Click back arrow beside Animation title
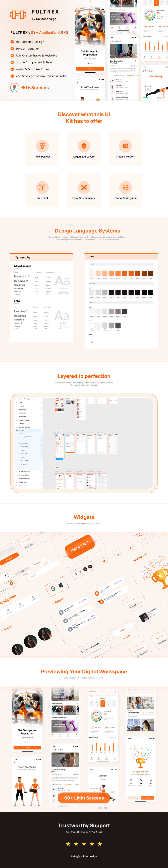168x868 pixels. (x=144, y=71)
